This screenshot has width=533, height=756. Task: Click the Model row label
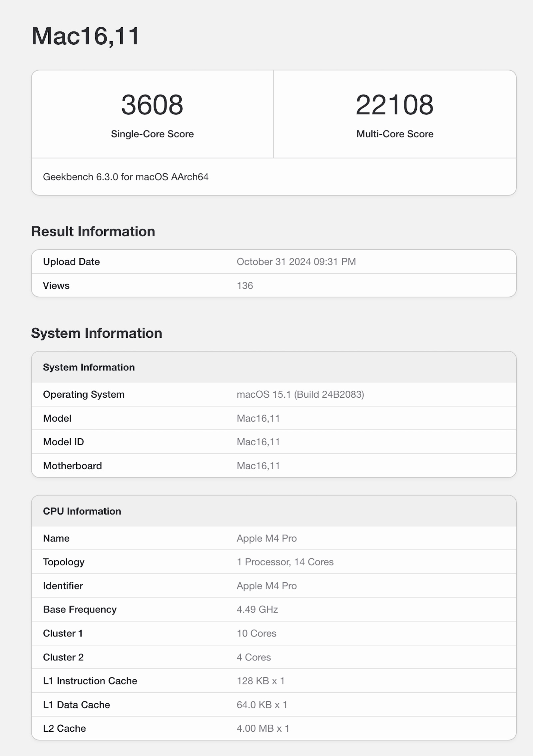point(57,418)
